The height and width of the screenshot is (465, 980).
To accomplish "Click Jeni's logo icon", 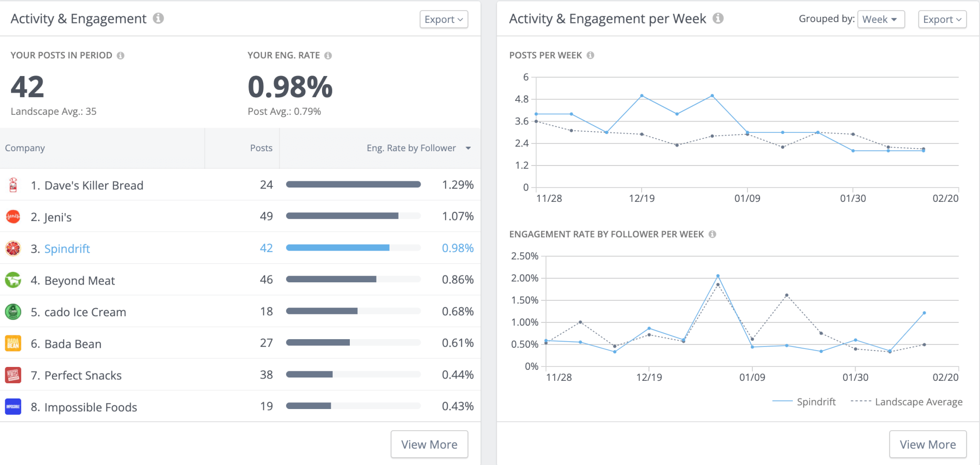I will point(13,217).
